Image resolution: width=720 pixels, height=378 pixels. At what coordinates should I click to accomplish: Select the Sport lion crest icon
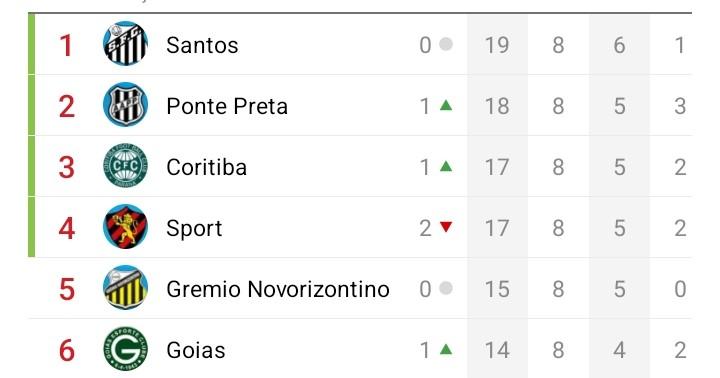pos(125,227)
